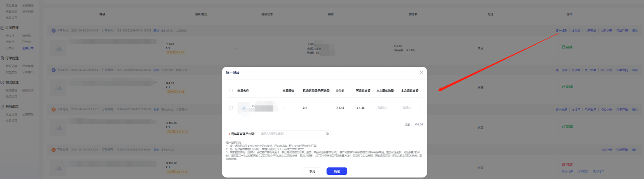The width and height of the screenshot is (644, 179).
Task: Focus the 本次退款数量 input field
Action: point(385,108)
